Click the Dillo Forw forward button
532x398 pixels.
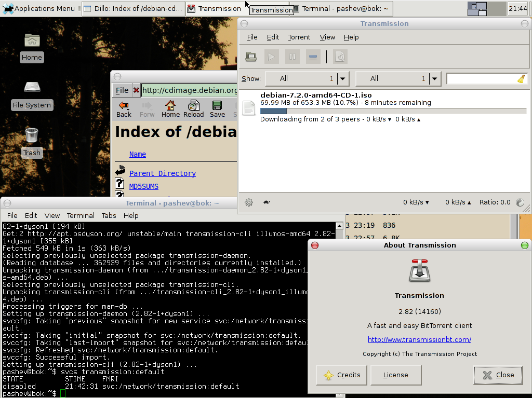[147, 109]
